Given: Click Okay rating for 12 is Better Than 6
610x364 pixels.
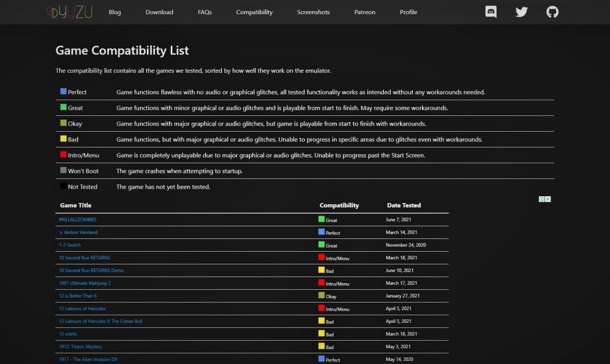Looking at the screenshot, I should (x=327, y=296).
